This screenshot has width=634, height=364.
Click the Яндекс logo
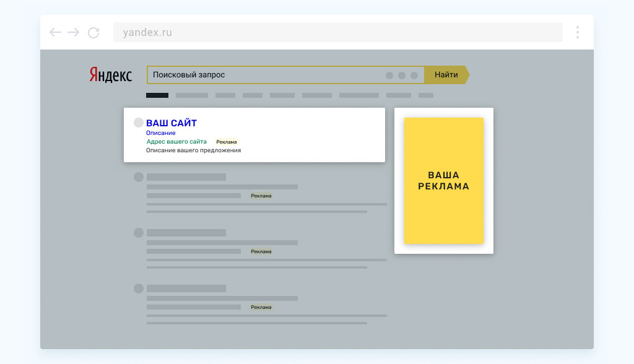[111, 75]
